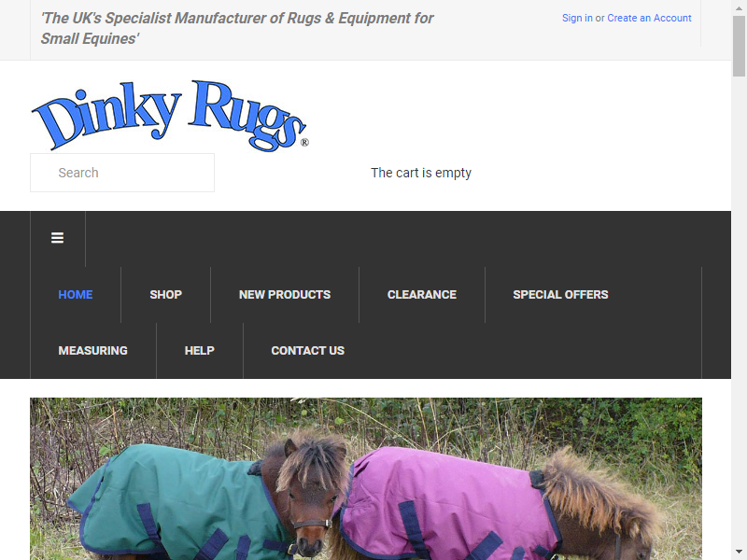This screenshot has height=560, width=747.
Task: Click the pink rug pony in banner
Action: [x=498, y=502]
